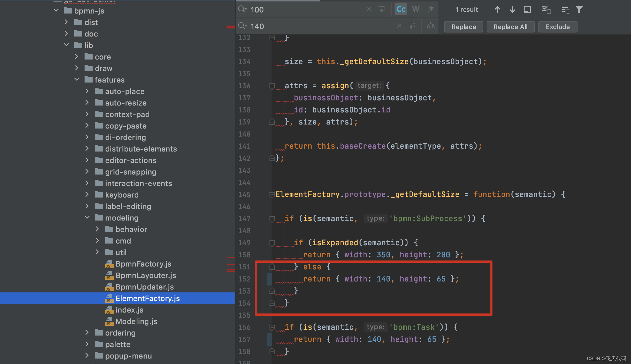This screenshot has width=631, height=364.
Task: Expand the behavior folder
Action: click(97, 229)
